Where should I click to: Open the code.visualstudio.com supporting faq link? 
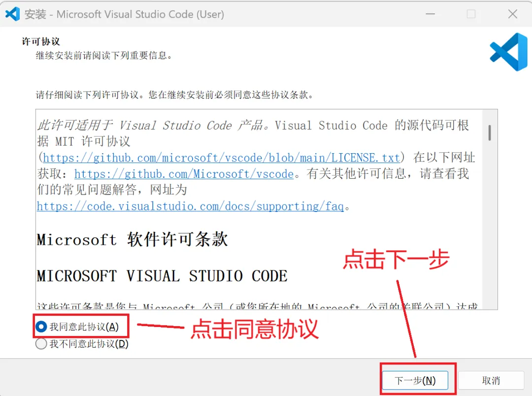(x=190, y=206)
